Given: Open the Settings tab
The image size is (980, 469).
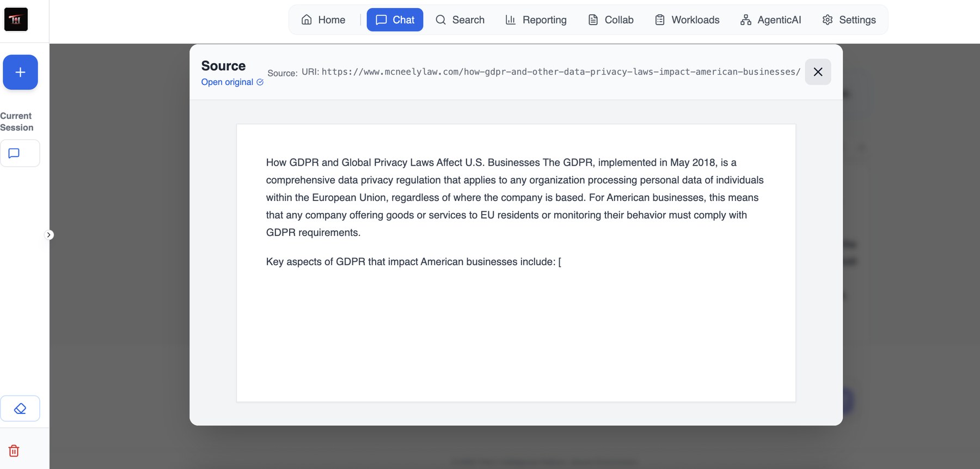Looking at the screenshot, I should [849, 20].
